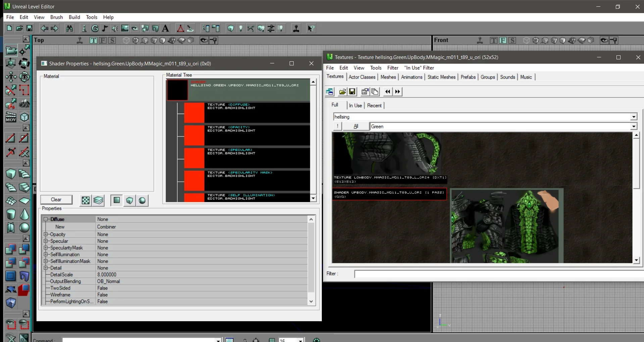Collapse the Diffuse property node
The width and height of the screenshot is (644, 342).
pos(46,219)
